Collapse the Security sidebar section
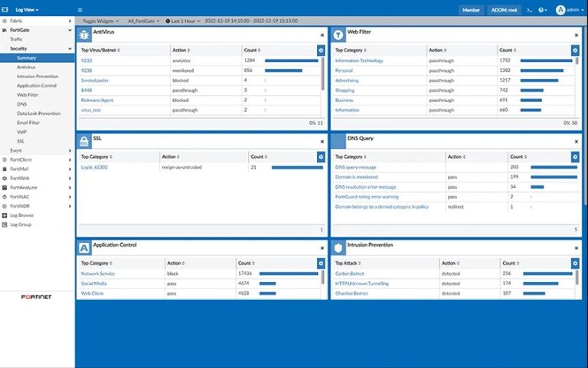Screen dimensions: 588x368 [x=70, y=49]
